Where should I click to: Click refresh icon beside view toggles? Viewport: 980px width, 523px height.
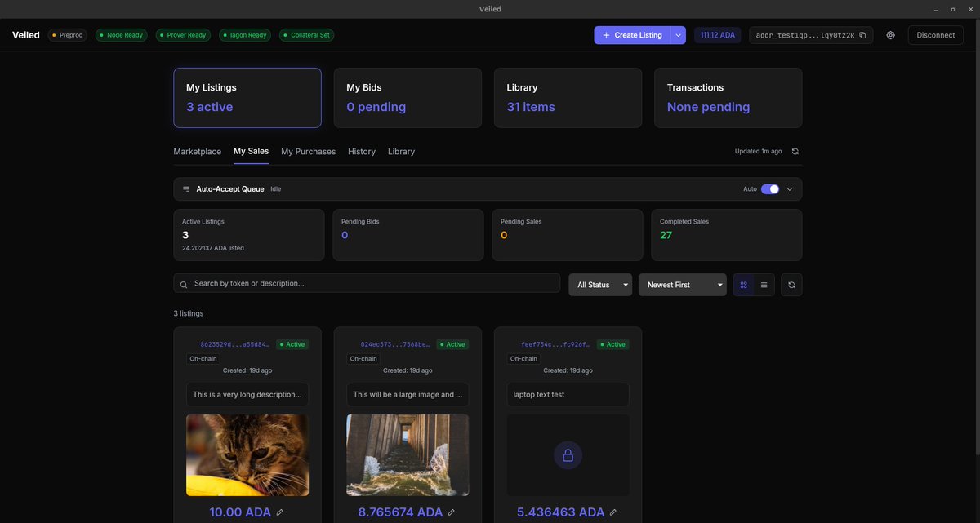tap(791, 285)
